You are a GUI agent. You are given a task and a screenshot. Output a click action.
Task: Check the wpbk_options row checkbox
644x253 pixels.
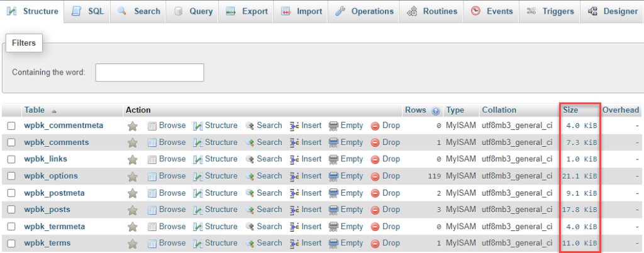[11, 176]
